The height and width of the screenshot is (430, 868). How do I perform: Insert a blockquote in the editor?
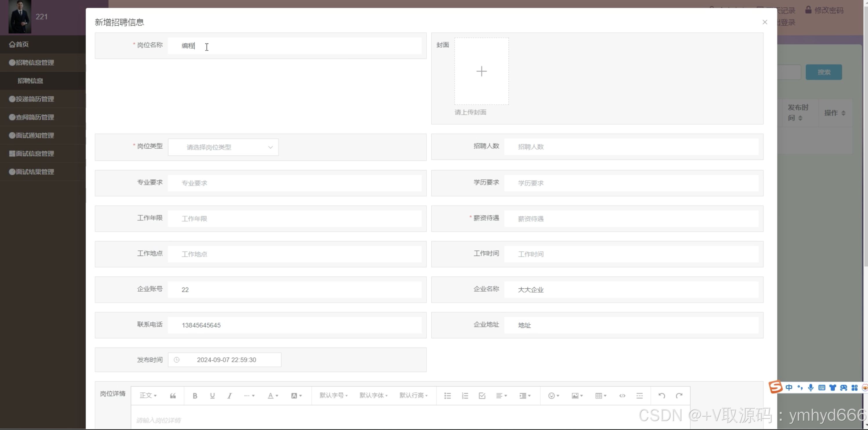[173, 396]
